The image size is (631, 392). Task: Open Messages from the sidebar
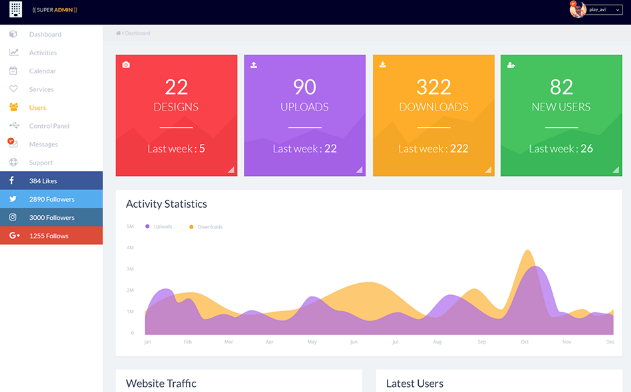[52, 144]
